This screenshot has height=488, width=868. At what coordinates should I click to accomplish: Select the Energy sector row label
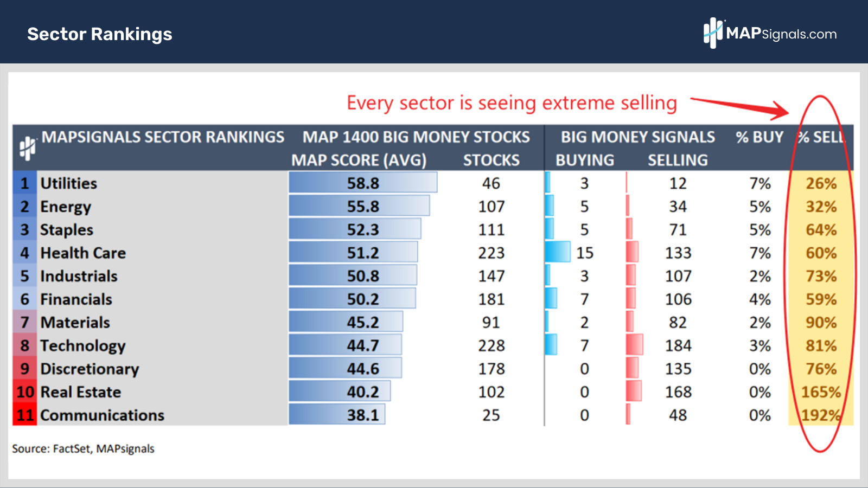66,207
